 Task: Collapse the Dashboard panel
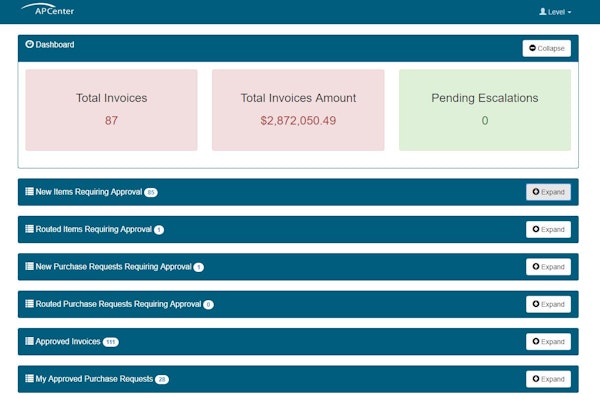[546, 48]
